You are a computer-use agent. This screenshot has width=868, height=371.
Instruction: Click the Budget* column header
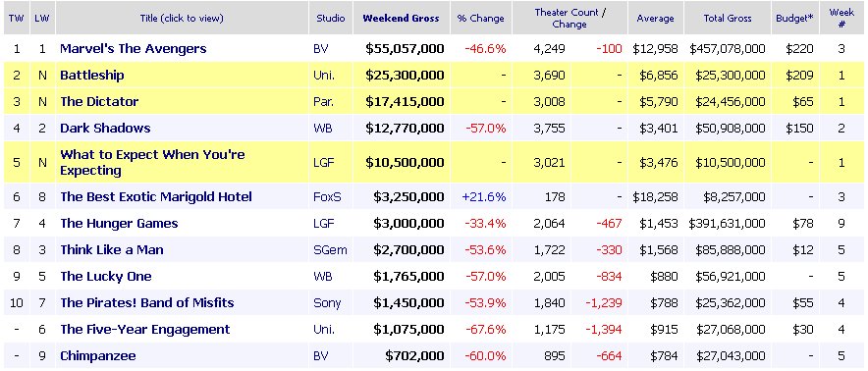coord(795,19)
